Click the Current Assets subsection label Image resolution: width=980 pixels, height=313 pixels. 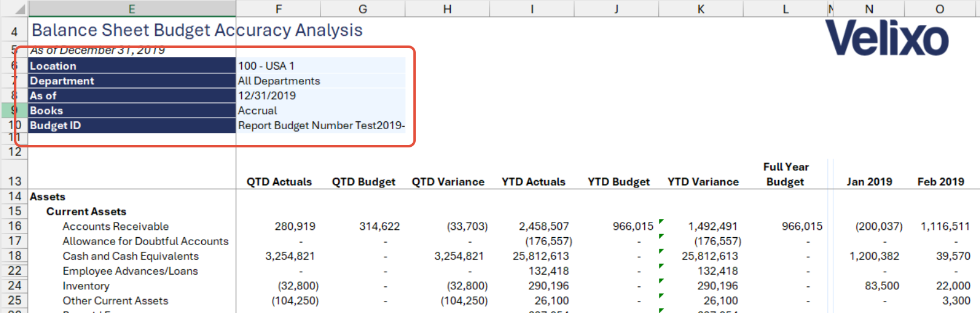click(86, 211)
